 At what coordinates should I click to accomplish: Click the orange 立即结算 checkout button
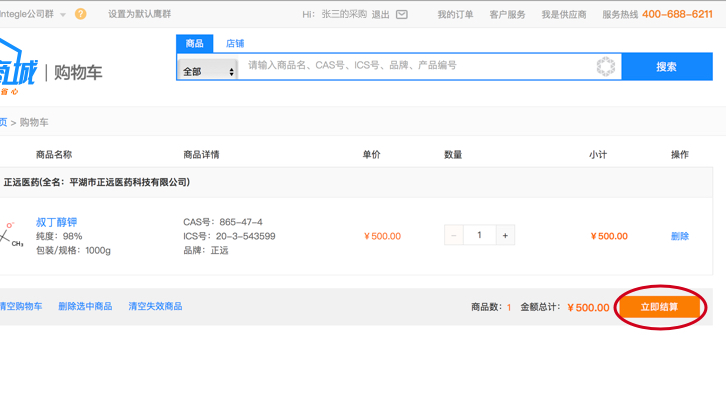pyautogui.click(x=659, y=307)
